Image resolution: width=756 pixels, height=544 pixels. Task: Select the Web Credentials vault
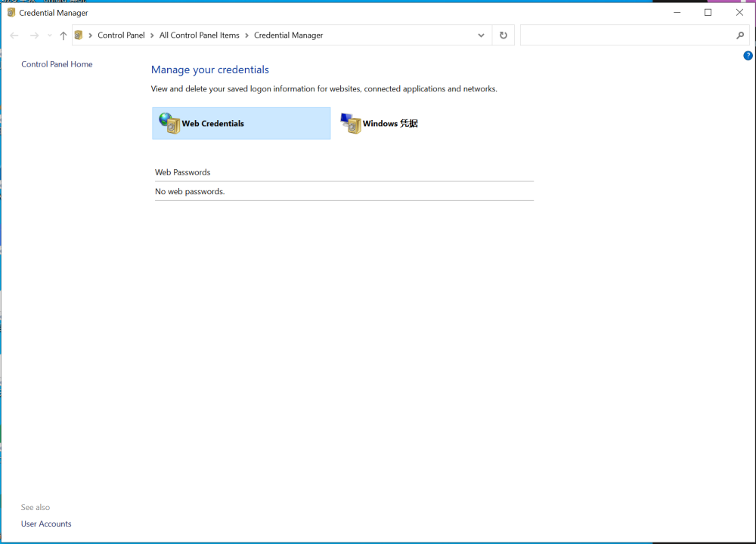[x=241, y=123]
